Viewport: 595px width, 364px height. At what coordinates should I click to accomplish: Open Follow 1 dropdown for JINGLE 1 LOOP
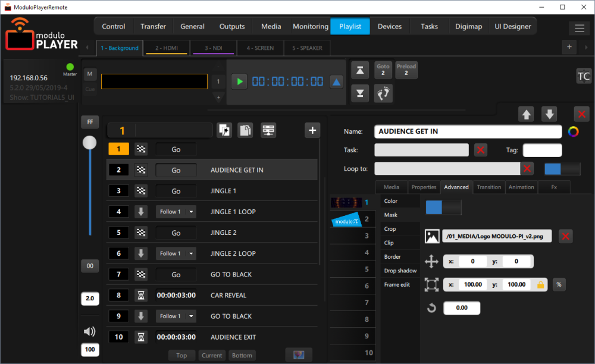190,212
